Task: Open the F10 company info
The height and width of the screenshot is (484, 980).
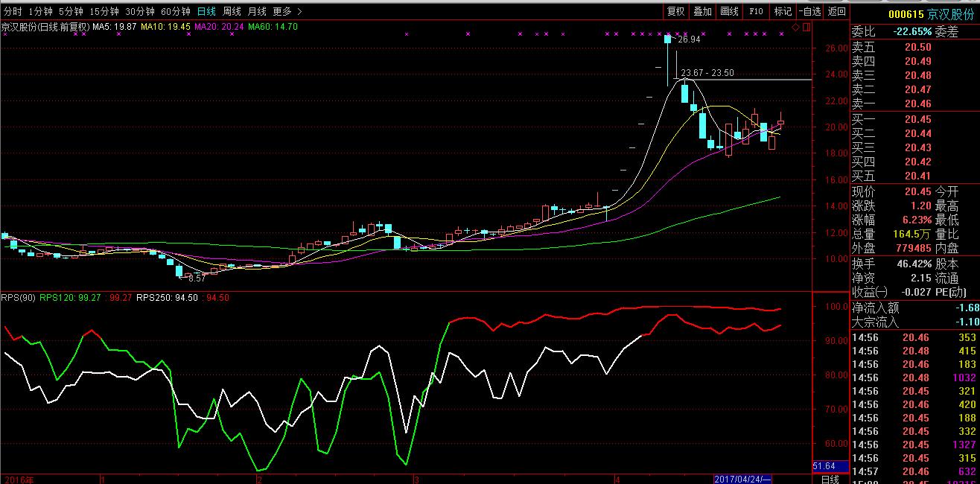Action: [x=756, y=11]
